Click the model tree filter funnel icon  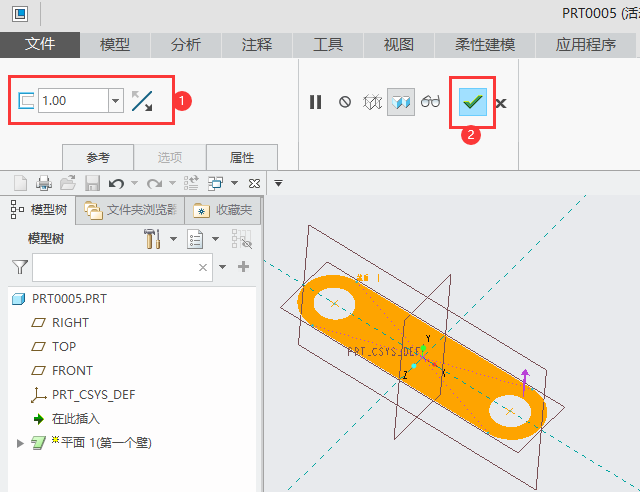(19, 267)
